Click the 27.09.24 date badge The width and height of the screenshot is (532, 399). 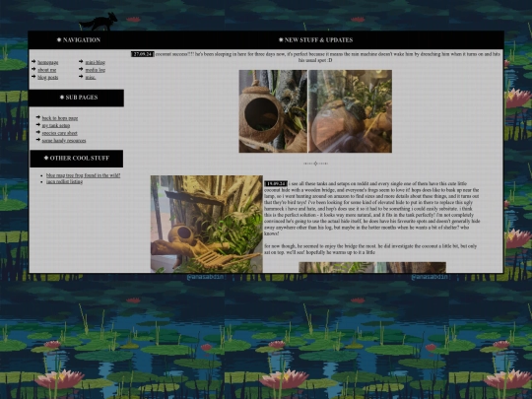coord(143,54)
